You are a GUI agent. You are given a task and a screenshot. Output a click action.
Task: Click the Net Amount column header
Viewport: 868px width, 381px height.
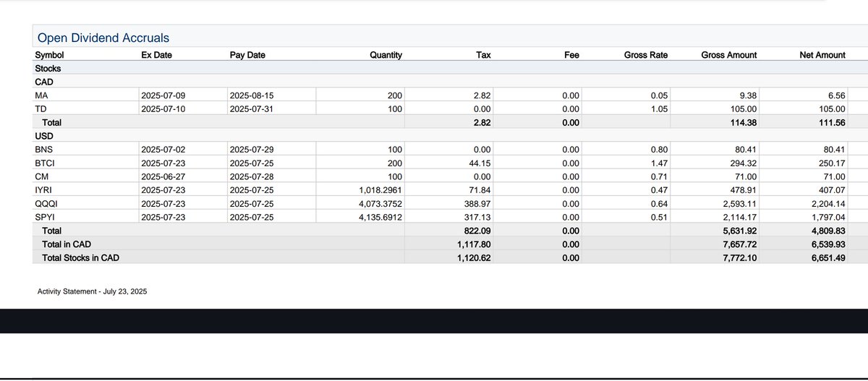(822, 55)
